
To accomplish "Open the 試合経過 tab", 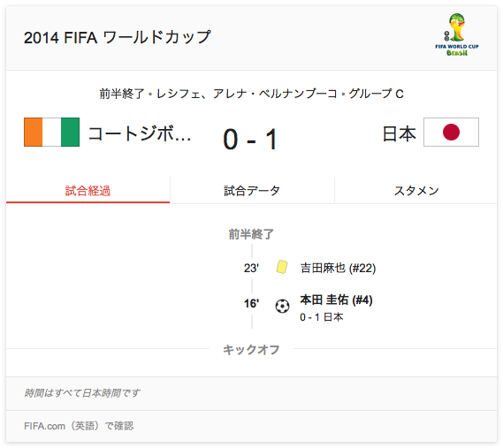I will (88, 191).
